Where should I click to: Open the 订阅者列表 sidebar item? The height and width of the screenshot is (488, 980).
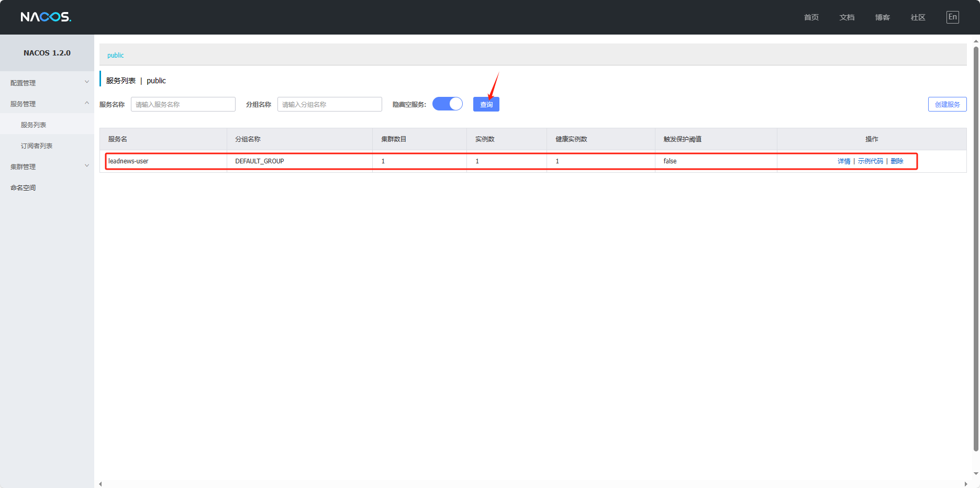point(37,146)
